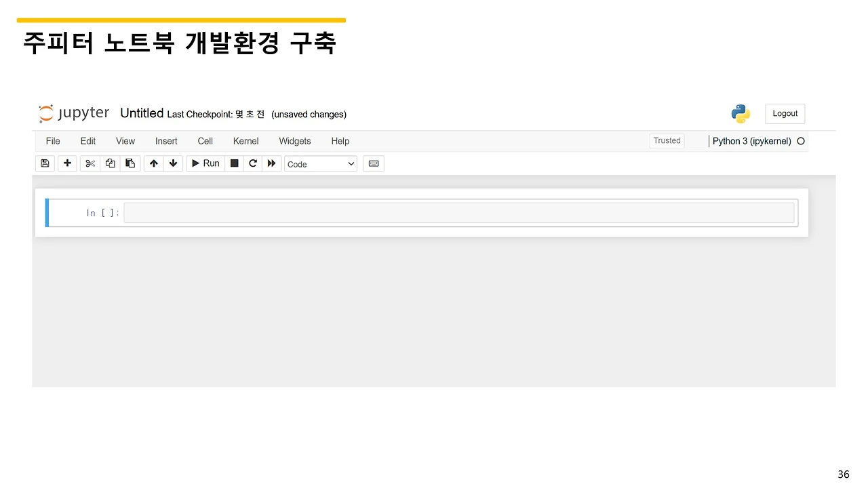
Task: Move the cell up with up arrow
Action: pos(153,163)
